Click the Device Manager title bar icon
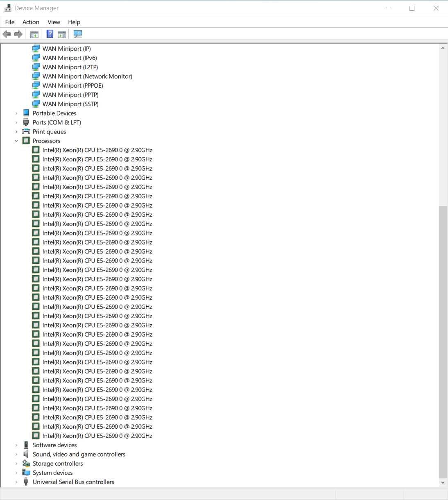 [8, 8]
